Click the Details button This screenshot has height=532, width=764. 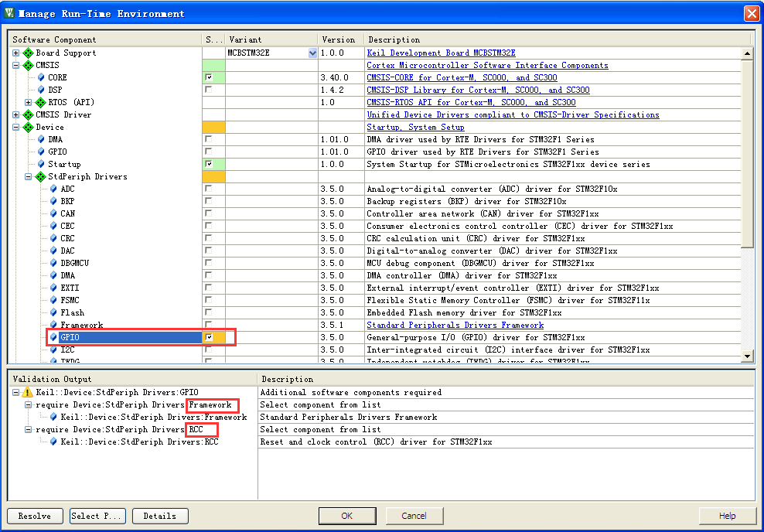click(160, 516)
